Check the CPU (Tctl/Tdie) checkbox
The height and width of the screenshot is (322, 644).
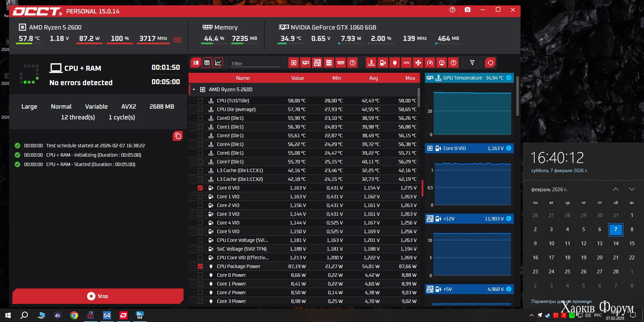(x=200, y=101)
